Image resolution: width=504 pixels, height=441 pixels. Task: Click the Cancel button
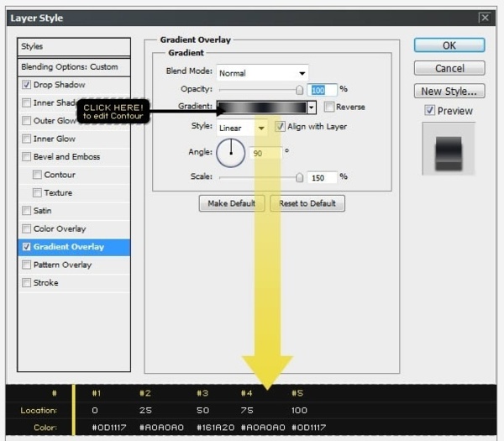[449, 68]
